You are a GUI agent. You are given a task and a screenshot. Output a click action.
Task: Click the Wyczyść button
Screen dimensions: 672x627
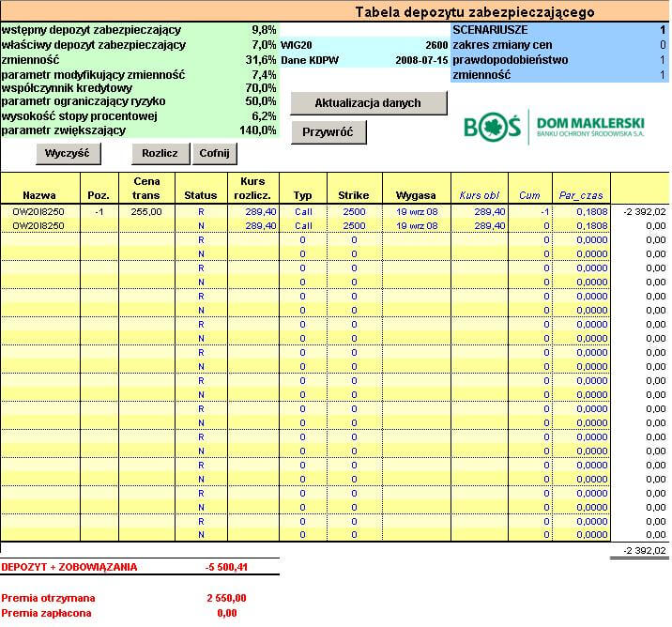[67, 153]
